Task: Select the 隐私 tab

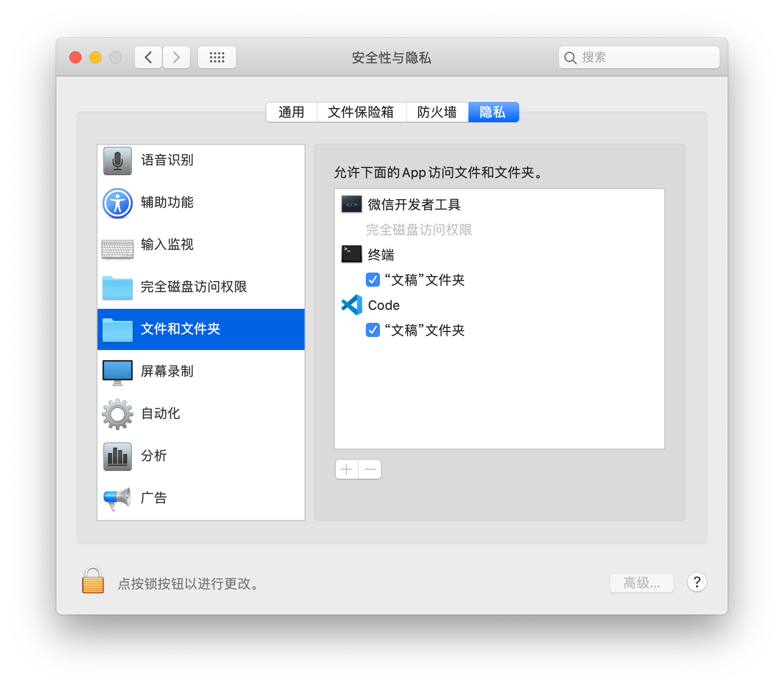Action: (493, 112)
